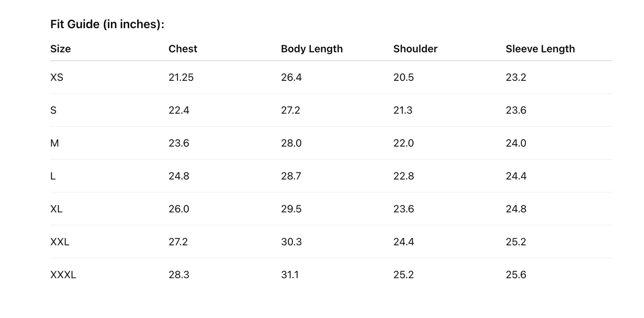Screen dimensions: 644x318
Task: Select the XXL size row label
Action: [x=60, y=242]
